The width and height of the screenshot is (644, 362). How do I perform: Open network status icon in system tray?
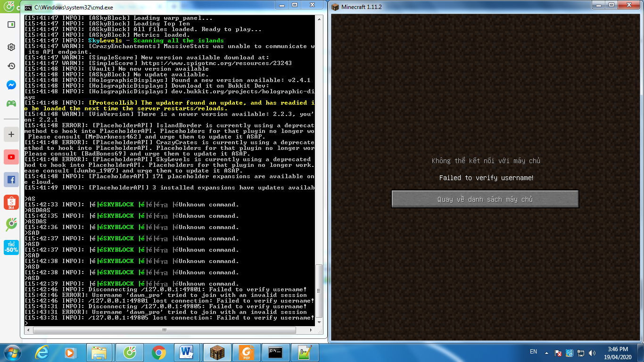point(581,353)
